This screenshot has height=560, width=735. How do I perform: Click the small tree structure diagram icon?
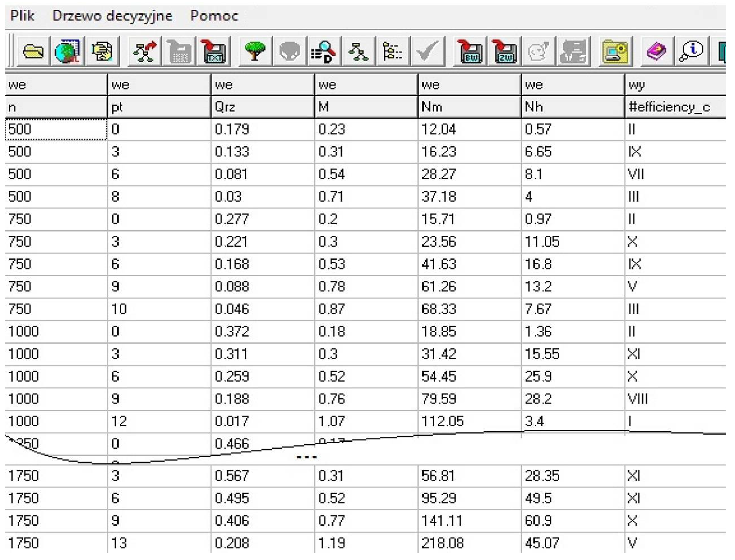pos(358,51)
